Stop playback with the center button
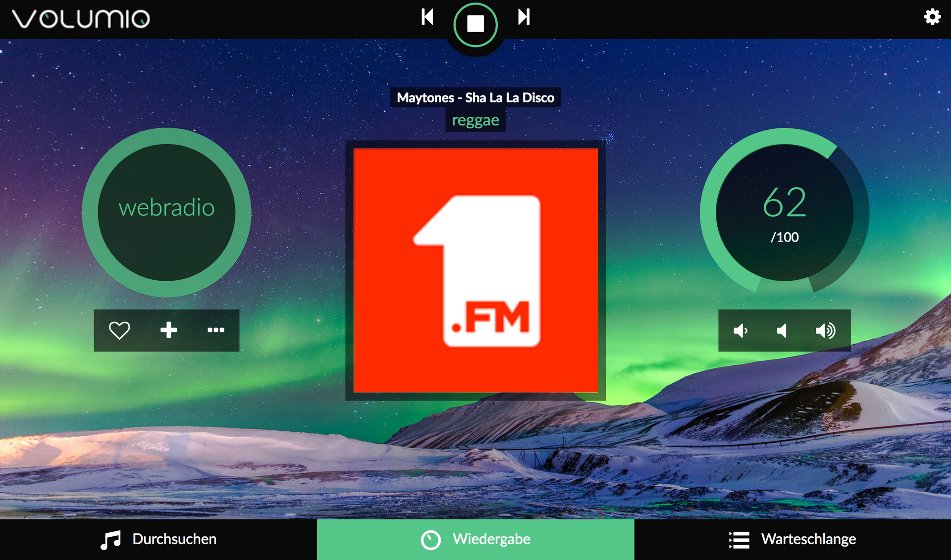The height and width of the screenshot is (560, 951). click(x=475, y=24)
